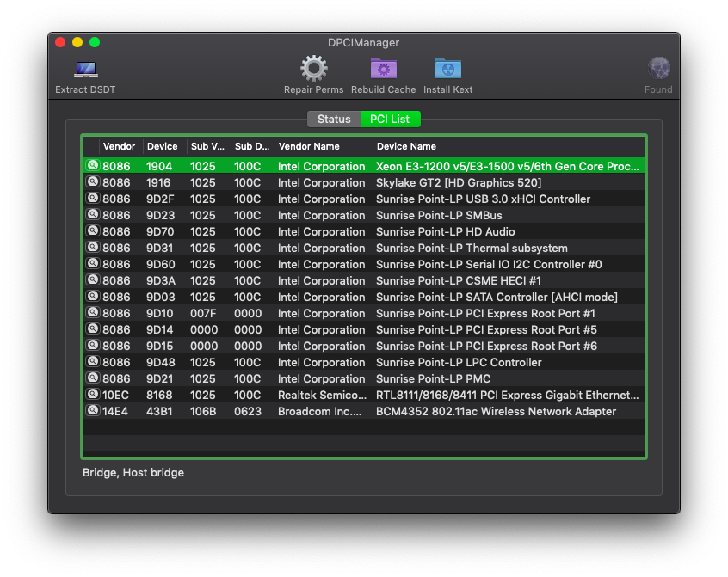Screen dimensions: 728x577
Task: Click device ID '1916' cell
Action: [158, 183]
